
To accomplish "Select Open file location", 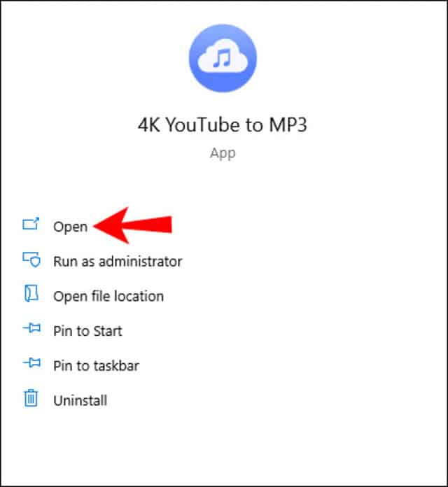I will 108,296.
